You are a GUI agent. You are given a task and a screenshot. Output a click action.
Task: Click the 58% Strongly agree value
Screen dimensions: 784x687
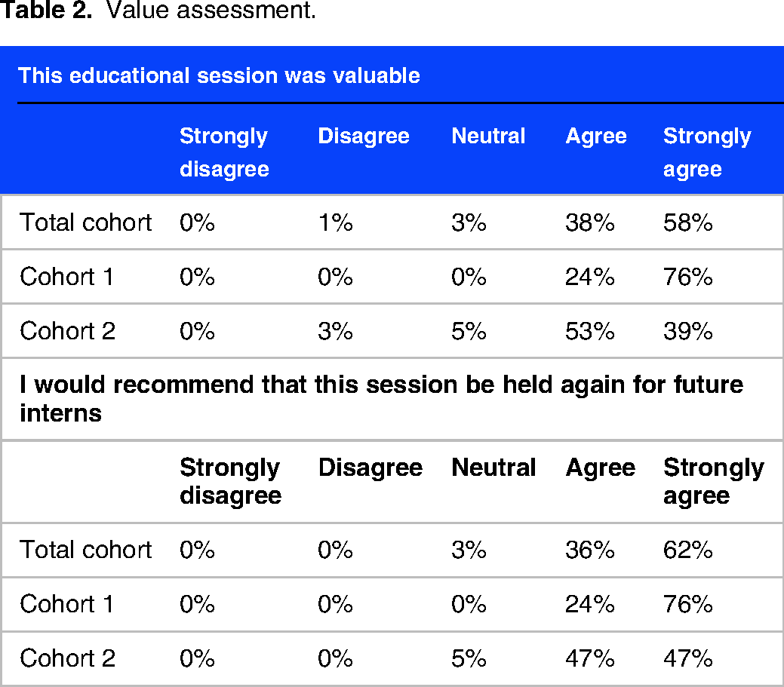click(x=688, y=222)
